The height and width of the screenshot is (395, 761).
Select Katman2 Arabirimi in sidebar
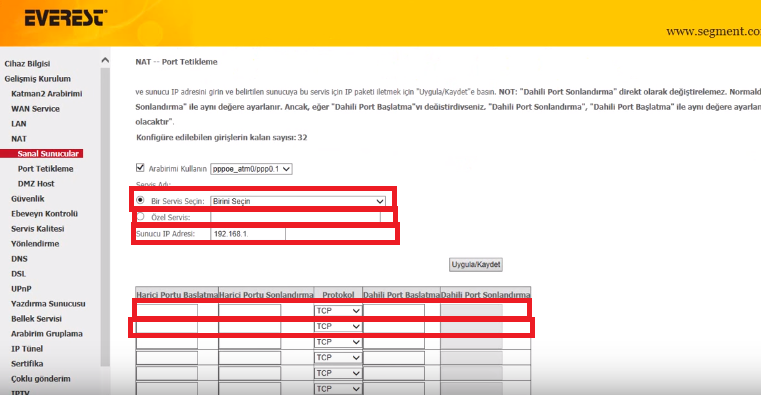47,94
